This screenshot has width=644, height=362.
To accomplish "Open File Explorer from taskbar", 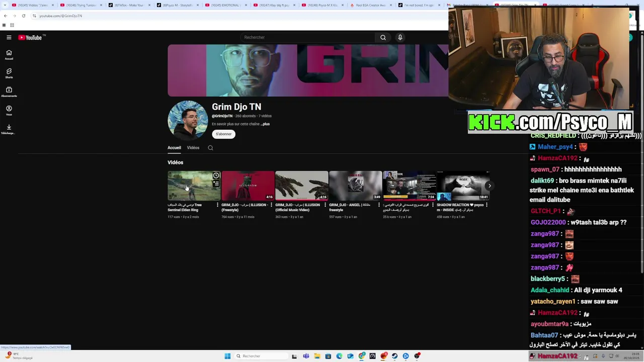I will [317, 356].
